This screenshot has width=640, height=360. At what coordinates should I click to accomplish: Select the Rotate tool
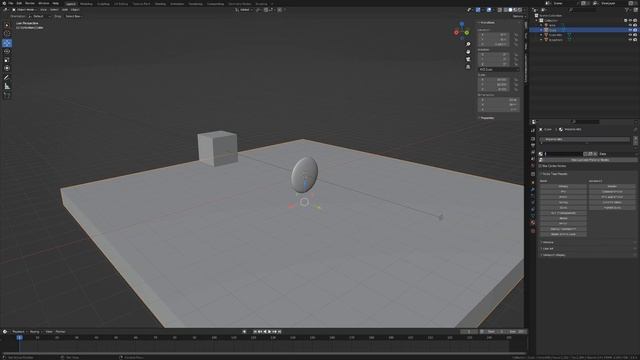pos(7,51)
